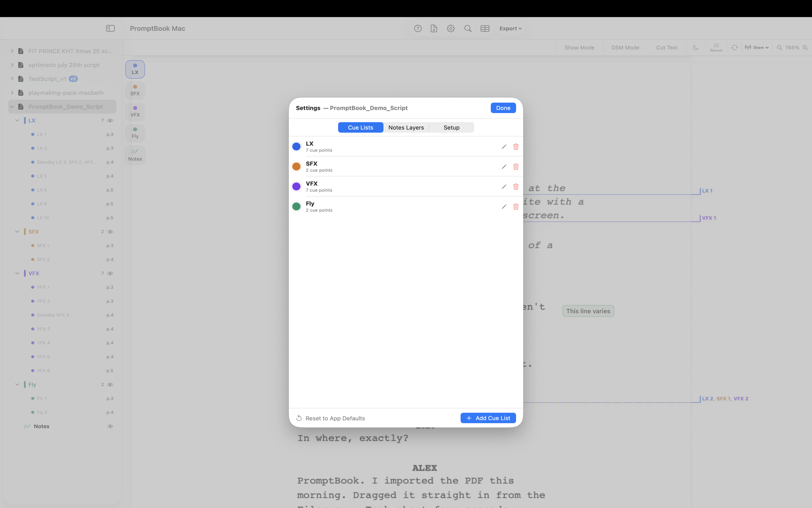812x508 pixels.
Task: Toggle LX list visibility eye in sidebar
Action: pyautogui.click(x=110, y=120)
